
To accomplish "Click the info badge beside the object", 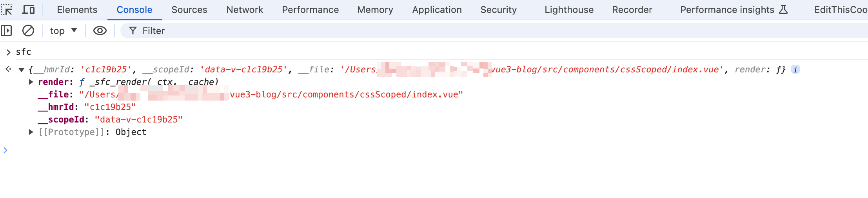I will pyautogui.click(x=795, y=70).
